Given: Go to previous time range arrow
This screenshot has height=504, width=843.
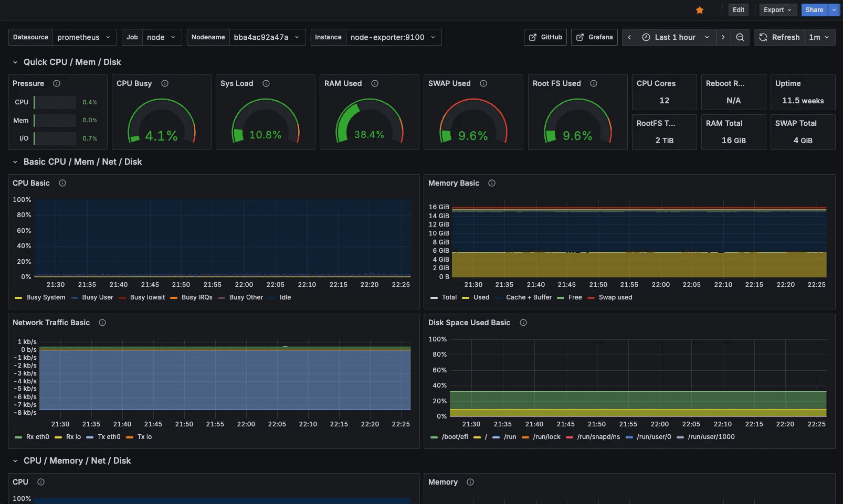Looking at the screenshot, I should click(629, 37).
